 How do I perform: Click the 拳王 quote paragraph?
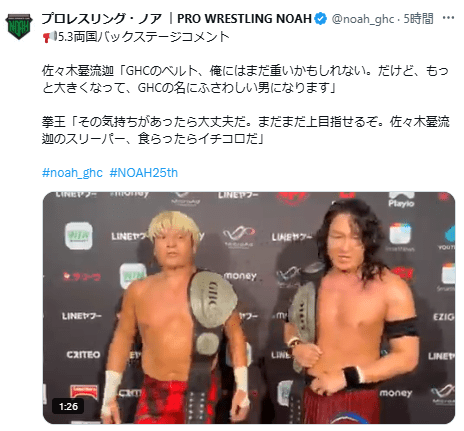point(246,130)
